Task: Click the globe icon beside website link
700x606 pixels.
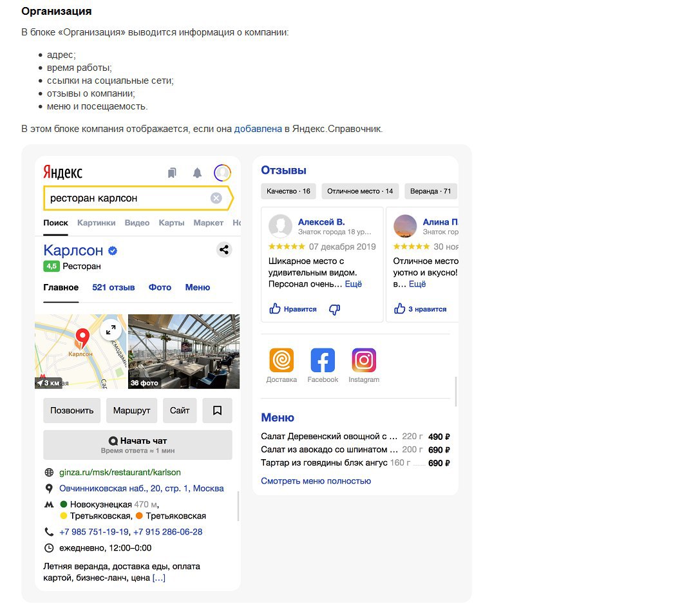Action: coord(49,473)
